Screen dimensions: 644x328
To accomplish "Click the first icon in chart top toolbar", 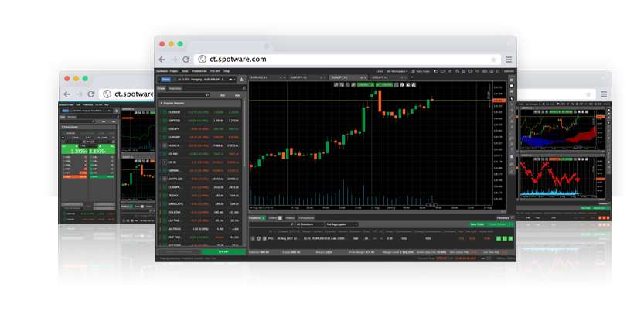I will pyautogui.click(x=336, y=84).
